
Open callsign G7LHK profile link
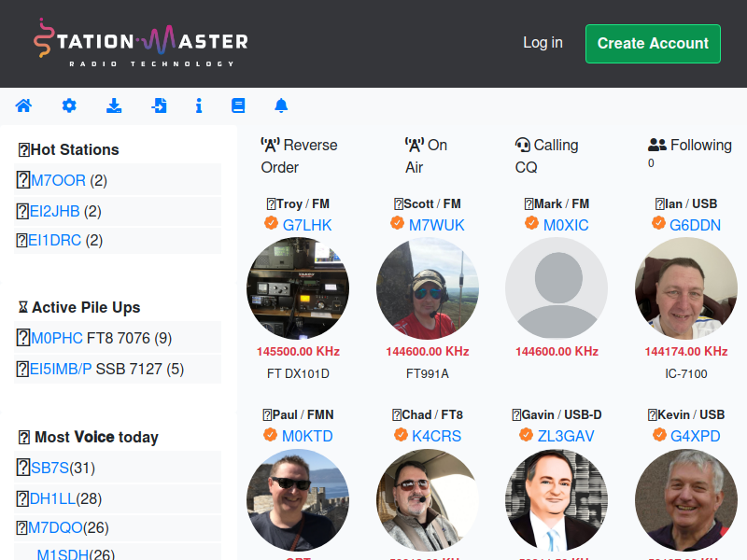[307, 225]
